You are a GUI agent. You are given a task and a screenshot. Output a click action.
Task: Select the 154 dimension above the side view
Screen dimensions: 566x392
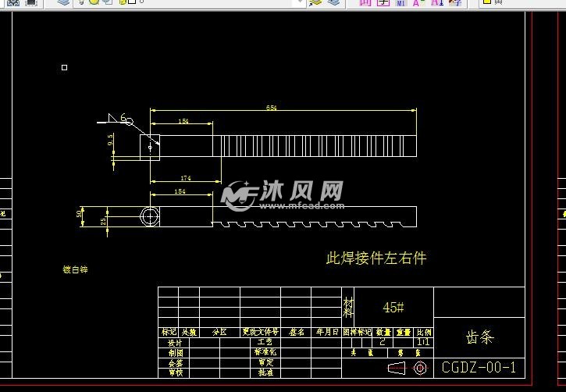click(x=180, y=191)
